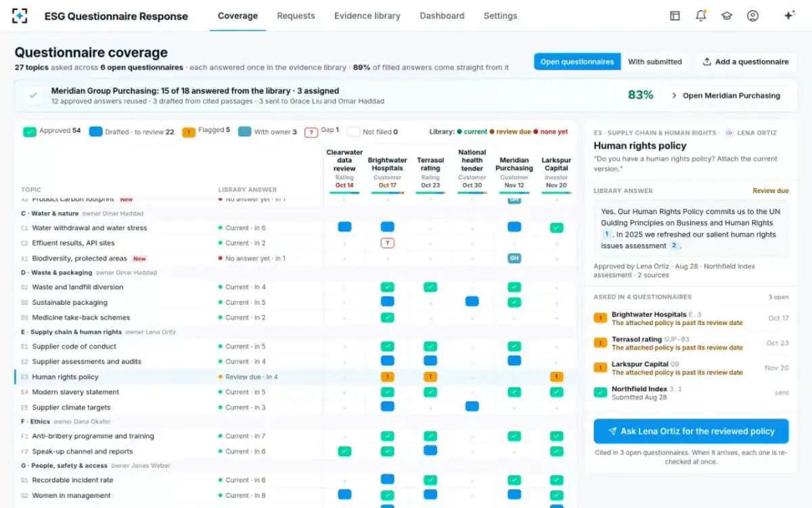This screenshot has height=508, width=812.
Task: Click the gap question-mark cell for Effluent results
Action: pos(387,243)
